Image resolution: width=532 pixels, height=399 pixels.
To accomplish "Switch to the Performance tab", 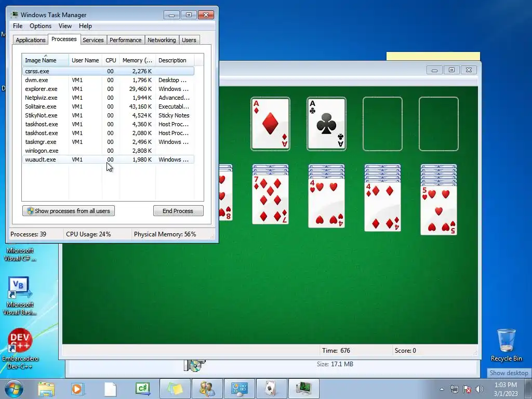I will pyautogui.click(x=126, y=40).
